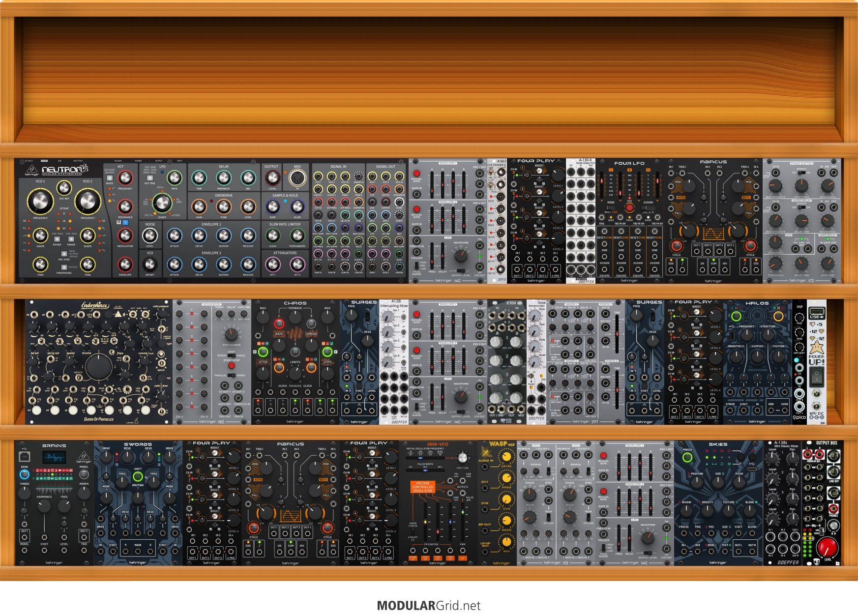Click the VCF Resonance knob on Neutron
Image resolution: width=858 pixels, height=616 pixels.
pos(125,206)
